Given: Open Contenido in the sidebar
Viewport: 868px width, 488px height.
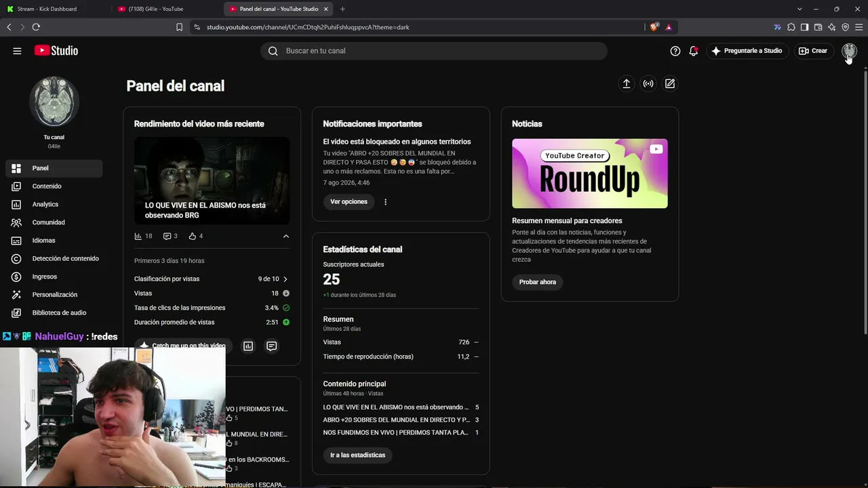Looking at the screenshot, I should (x=54, y=186).
